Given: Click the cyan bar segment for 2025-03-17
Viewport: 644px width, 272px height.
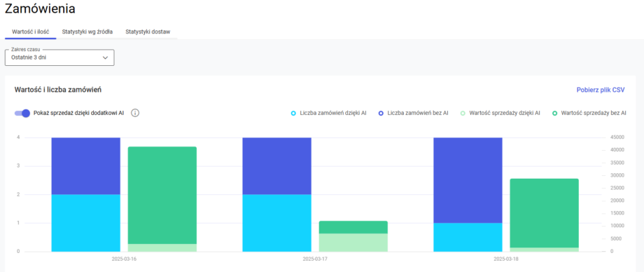Looking at the screenshot, I should point(276,223).
